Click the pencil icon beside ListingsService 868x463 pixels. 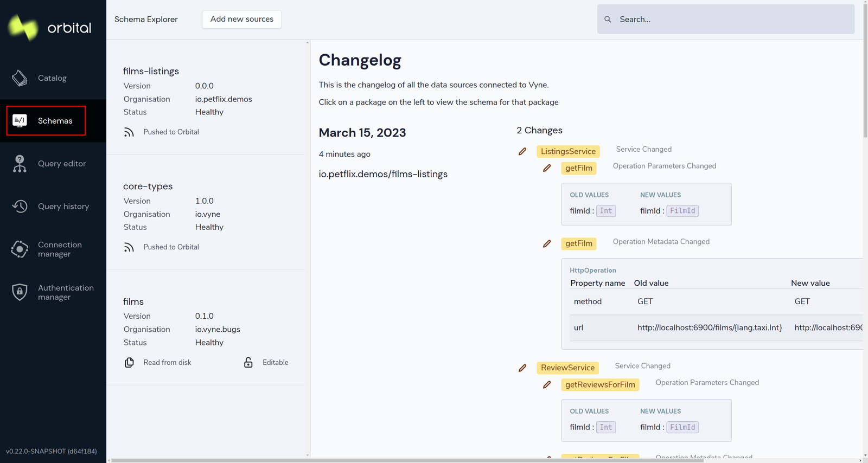pos(522,151)
